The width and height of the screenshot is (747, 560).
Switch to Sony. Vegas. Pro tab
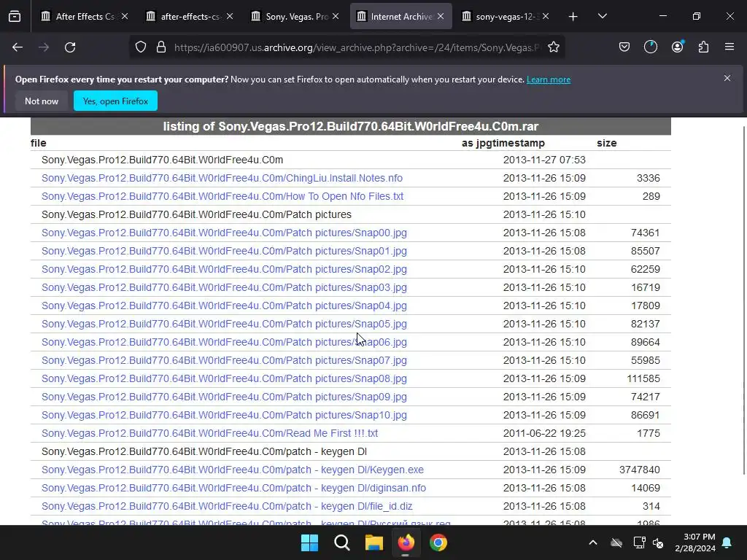[296, 16]
